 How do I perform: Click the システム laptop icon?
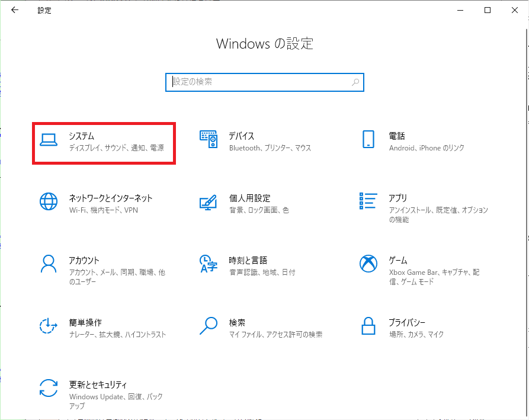pyautogui.click(x=49, y=140)
